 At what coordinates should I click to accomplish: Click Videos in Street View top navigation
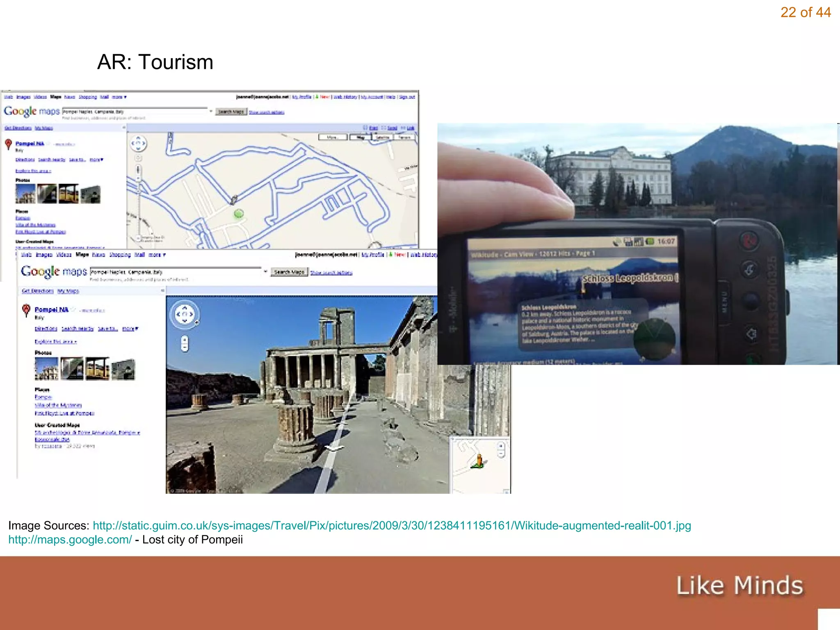[64, 255]
